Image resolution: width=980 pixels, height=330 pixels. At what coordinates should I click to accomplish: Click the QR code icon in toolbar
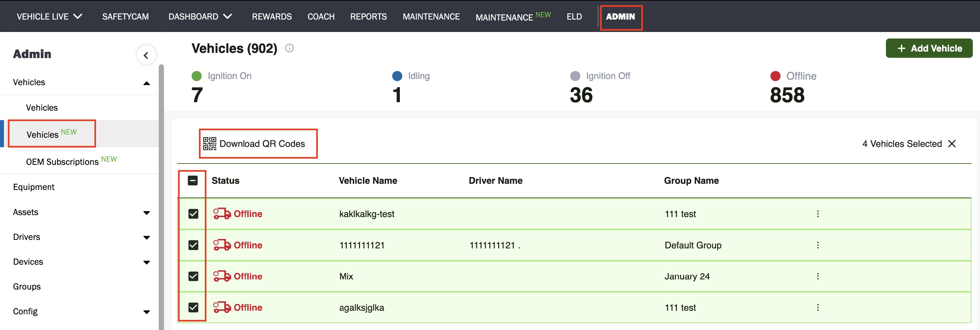tap(210, 144)
